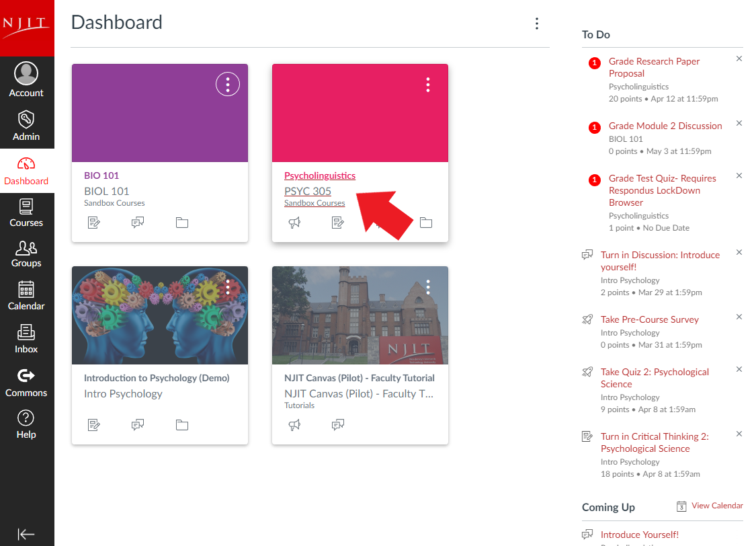Screen dimensions: 756x546
Task: Click the Account icon in the sidebar
Action: 26,74
